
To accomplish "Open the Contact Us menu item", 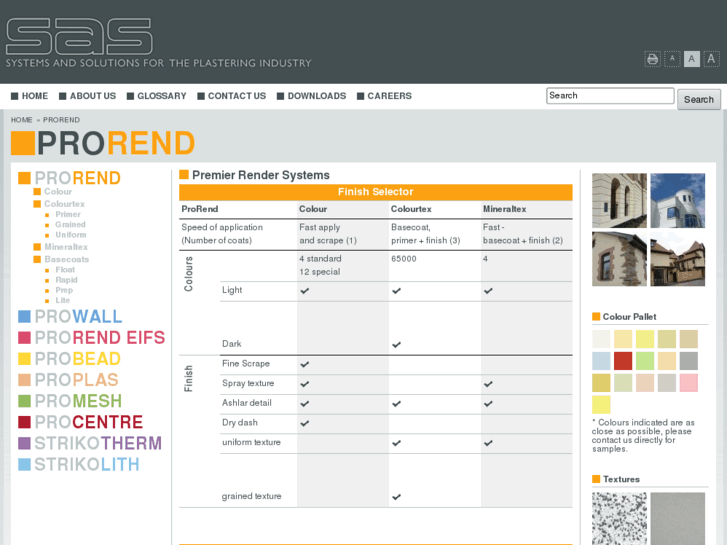I will [232, 96].
